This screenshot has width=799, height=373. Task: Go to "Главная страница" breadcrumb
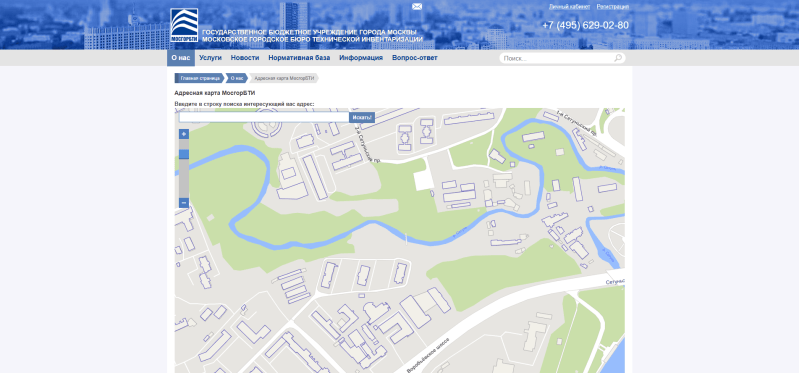tap(200, 78)
